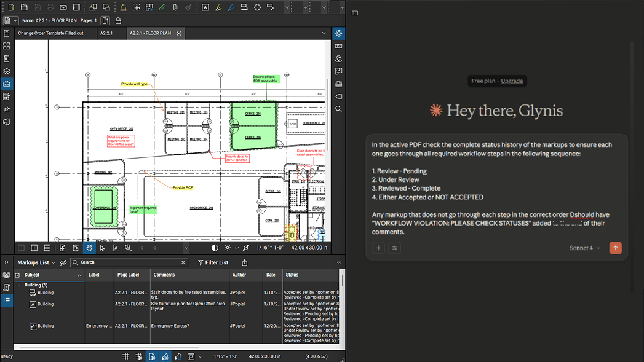Toggle show grid in status bar
This screenshot has height=362, width=644.
pos(125,356)
